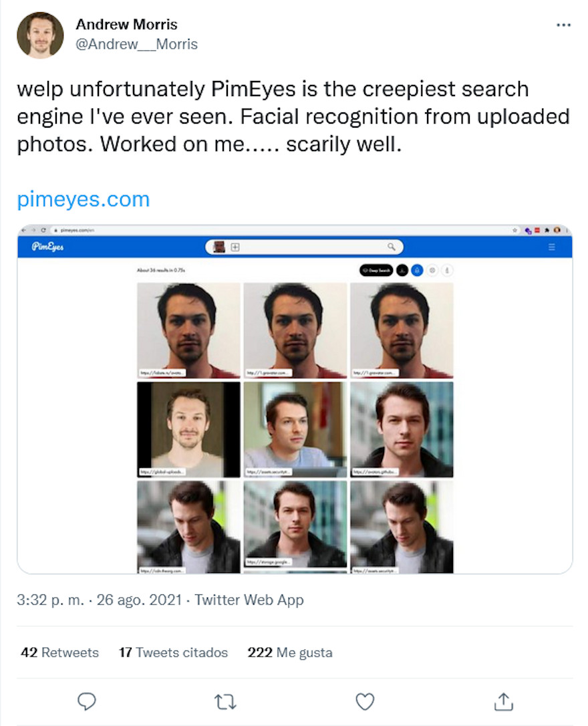588x726 pixels.
Task: Open the pimeyes.com link
Action: click(x=82, y=199)
